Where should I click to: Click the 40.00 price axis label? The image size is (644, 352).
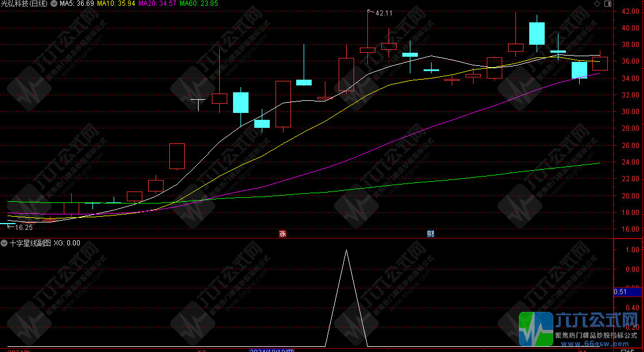click(630, 28)
